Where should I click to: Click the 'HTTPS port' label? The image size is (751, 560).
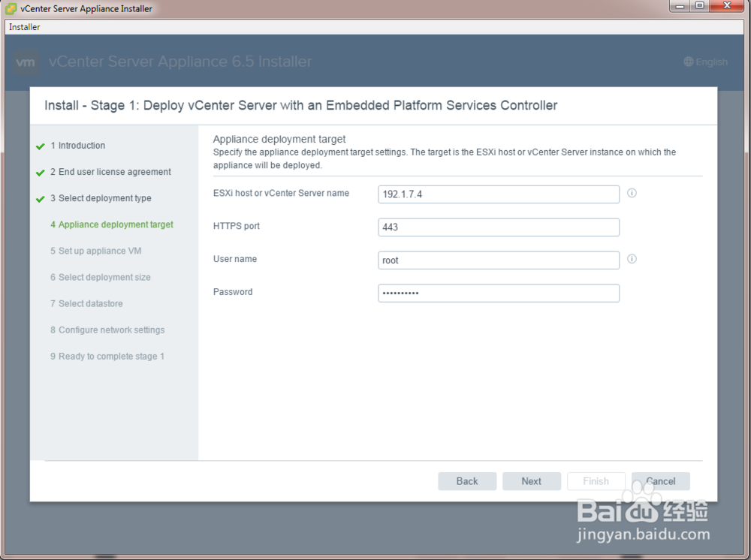pyautogui.click(x=236, y=226)
